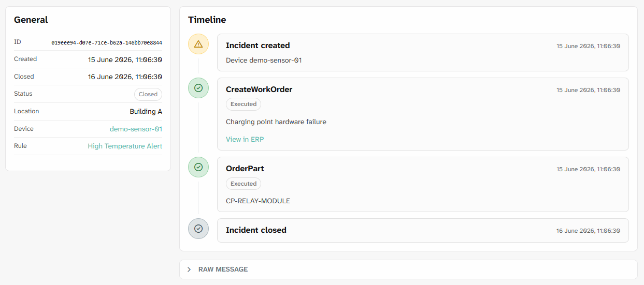Click the Closed status badge
This screenshot has width=644, height=285.
click(148, 94)
